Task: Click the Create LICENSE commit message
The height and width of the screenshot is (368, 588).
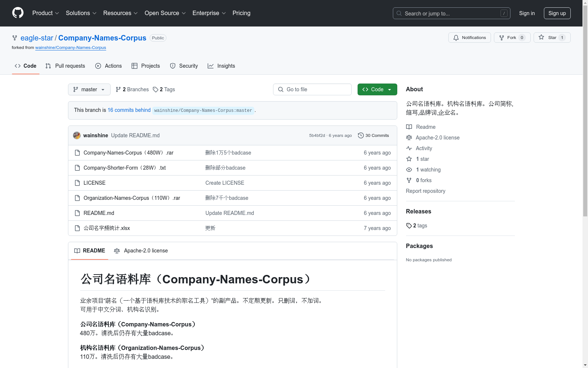Action: click(225, 183)
